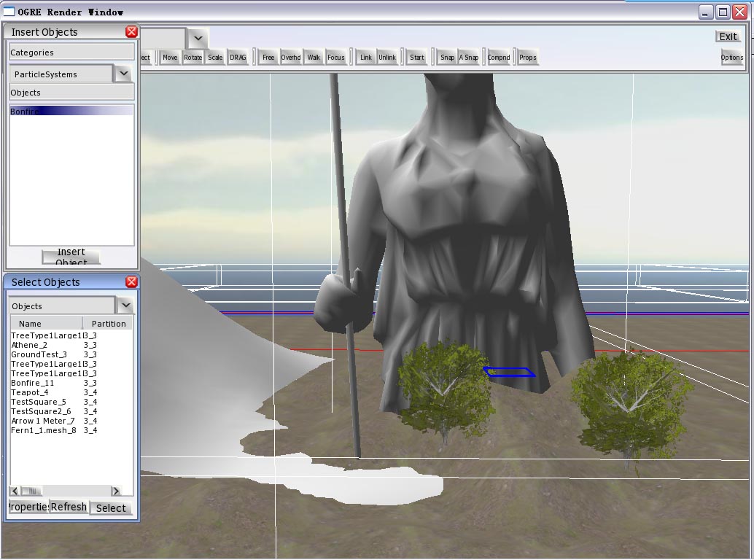Image resolution: width=754 pixels, height=560 pixels.
Task: Open the Options button
Action: click(x=732, y=58)
